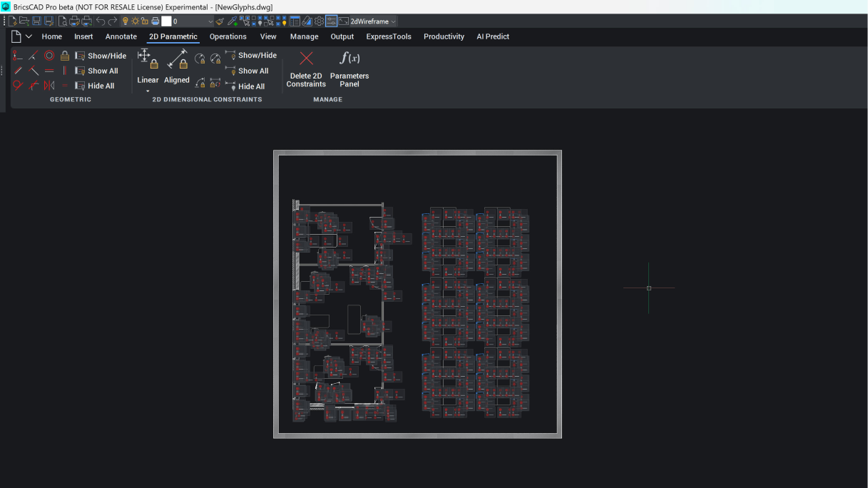Click Delete 2D Constraints button

[x=306, y=69]
